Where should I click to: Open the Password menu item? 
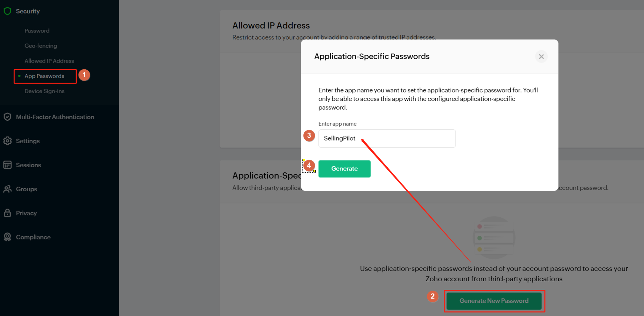37,31
